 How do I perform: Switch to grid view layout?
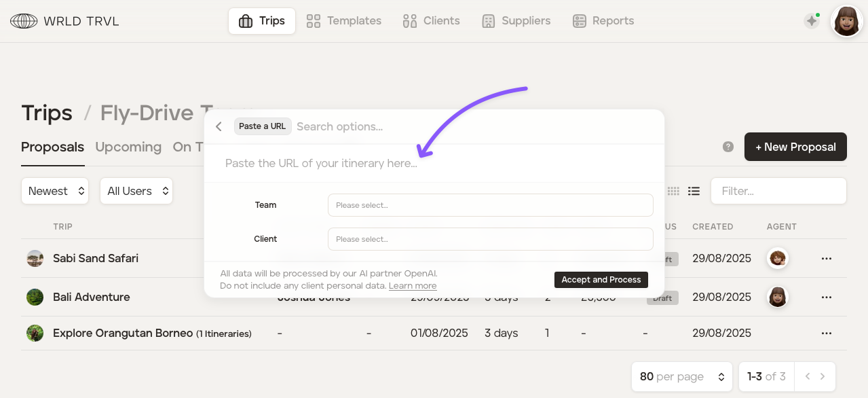[673, 192]
